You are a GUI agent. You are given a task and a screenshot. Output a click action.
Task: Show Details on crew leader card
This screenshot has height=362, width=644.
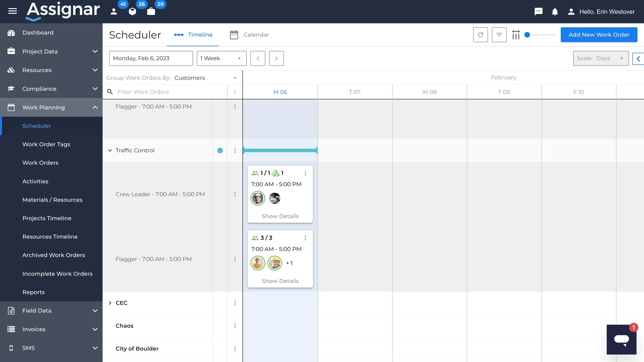280,216
